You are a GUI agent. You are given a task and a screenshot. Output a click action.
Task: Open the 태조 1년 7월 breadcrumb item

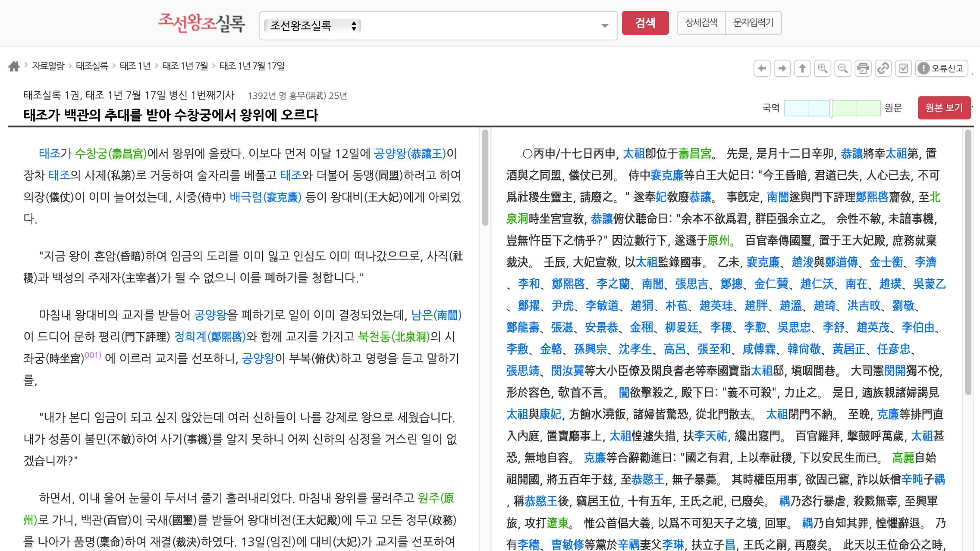[185, 66]
